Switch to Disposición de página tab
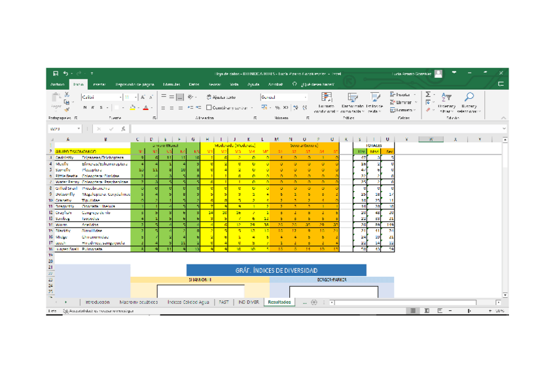 point(135,84)
